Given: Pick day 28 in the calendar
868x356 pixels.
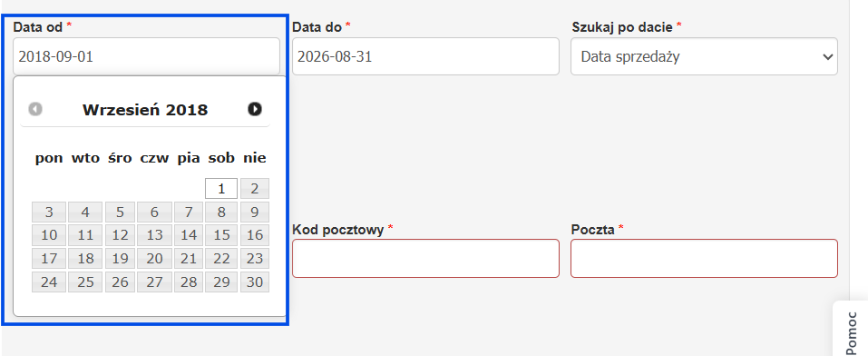Looking at the screenshot, I should [189, 282].
